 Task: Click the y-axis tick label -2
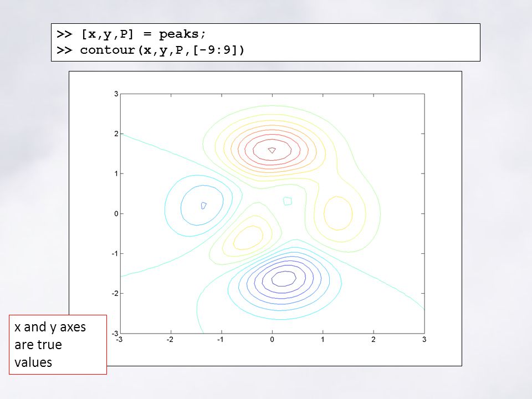coord(115,294)
